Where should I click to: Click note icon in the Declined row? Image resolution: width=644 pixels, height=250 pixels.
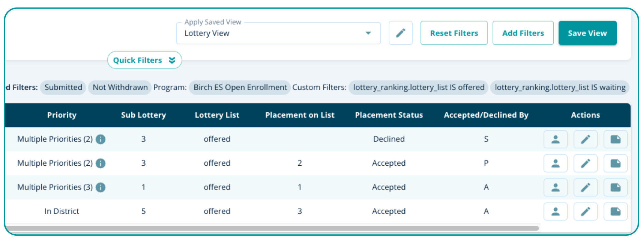615,139
